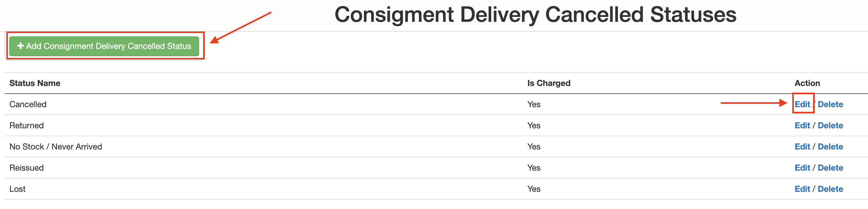Click the Yes value for the Reissued status

(534, 168)
